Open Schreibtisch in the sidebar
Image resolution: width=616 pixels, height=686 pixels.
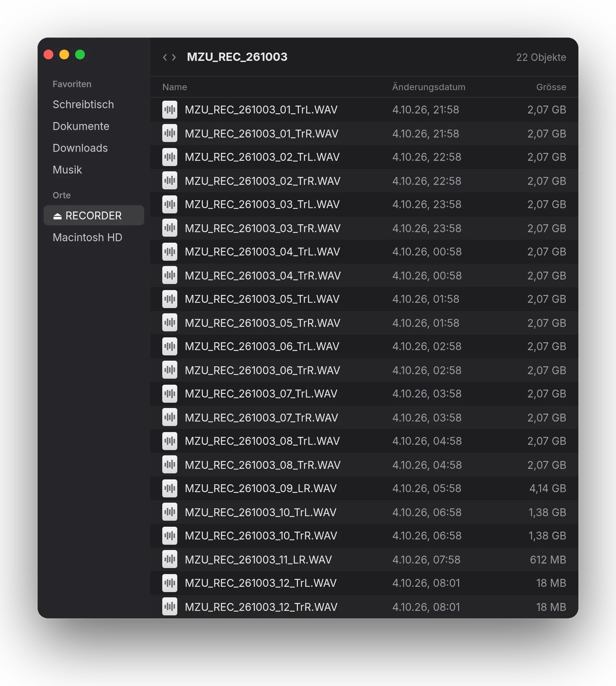click(83, 104)
